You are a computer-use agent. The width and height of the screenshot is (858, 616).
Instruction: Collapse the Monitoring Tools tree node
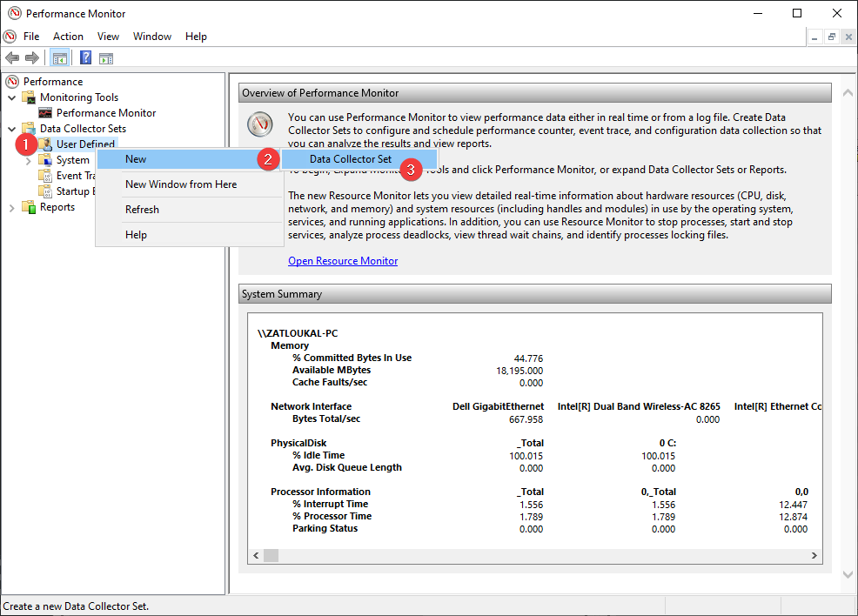tap(12, 97)
